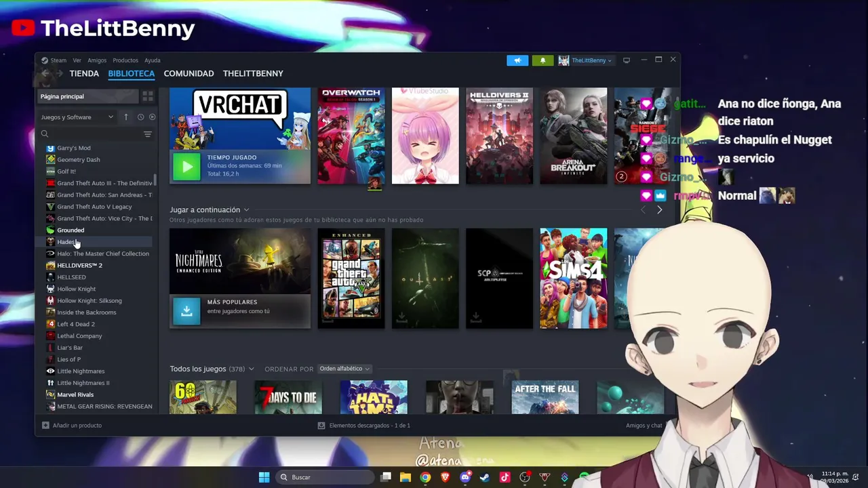Open the Amigos menu

[97, 60]
